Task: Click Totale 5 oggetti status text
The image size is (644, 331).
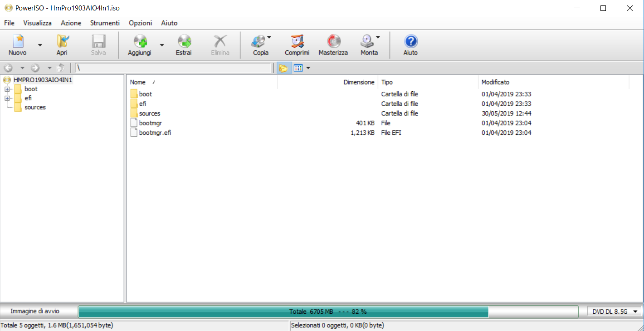Action: [57, 325]
